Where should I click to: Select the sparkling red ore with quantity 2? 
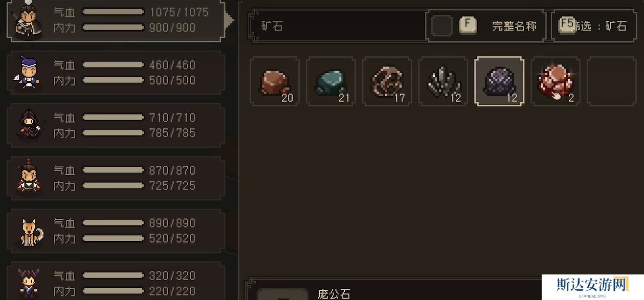pyautogui.click(x=556, y=82)
